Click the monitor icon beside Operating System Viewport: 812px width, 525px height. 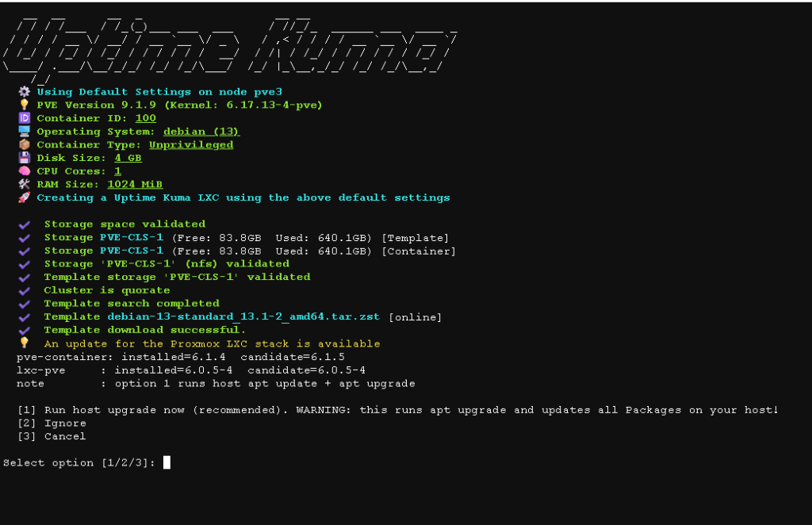click(25, 131)
